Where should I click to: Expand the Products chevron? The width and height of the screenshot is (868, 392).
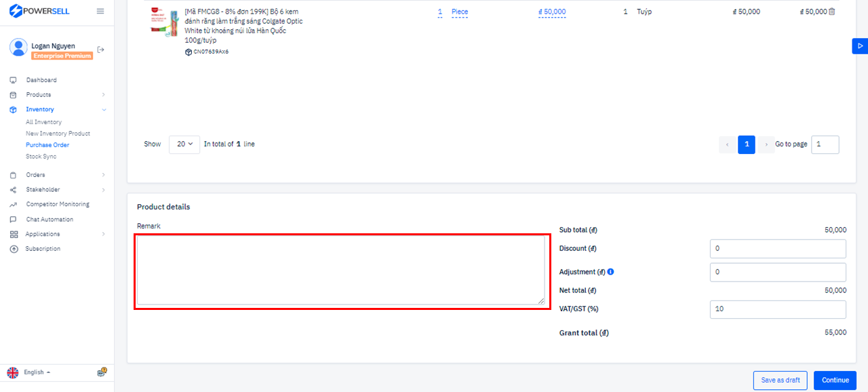pos(104,95)
